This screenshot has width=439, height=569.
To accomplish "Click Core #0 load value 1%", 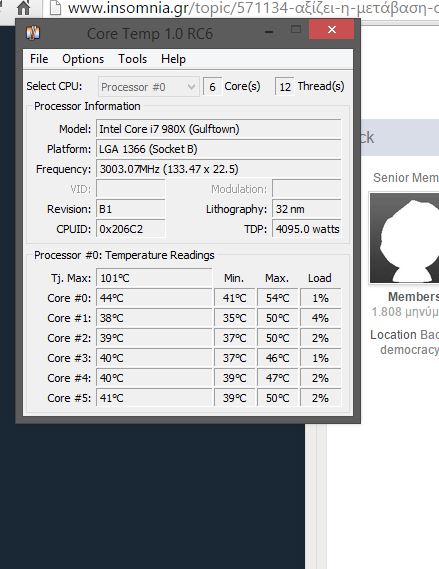I will pos(320,298).
